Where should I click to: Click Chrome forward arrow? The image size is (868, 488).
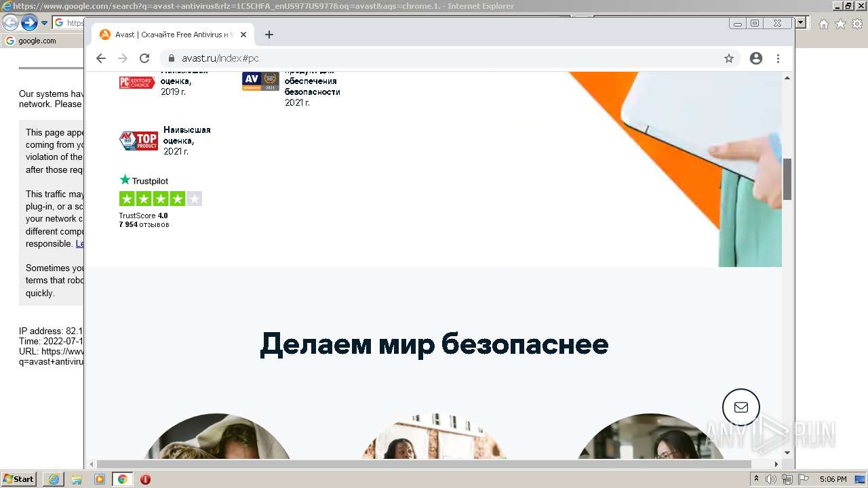coord(123,58)
